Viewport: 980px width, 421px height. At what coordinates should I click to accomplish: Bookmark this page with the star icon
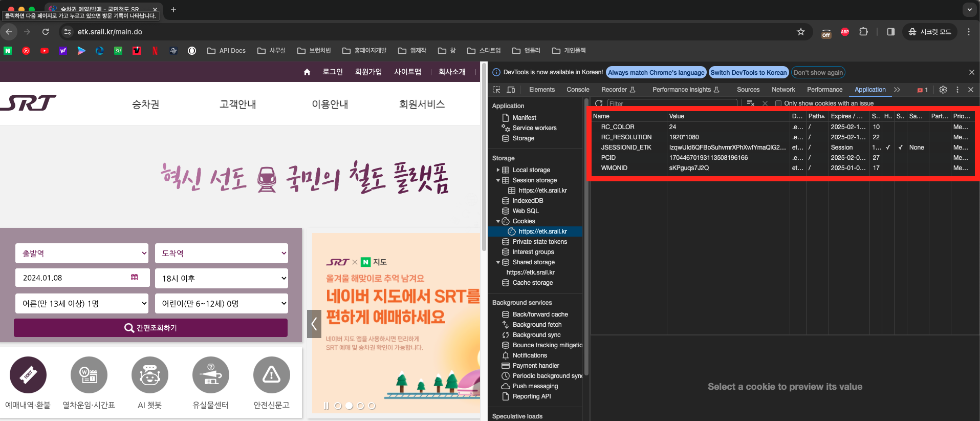[x=801, y=32]
